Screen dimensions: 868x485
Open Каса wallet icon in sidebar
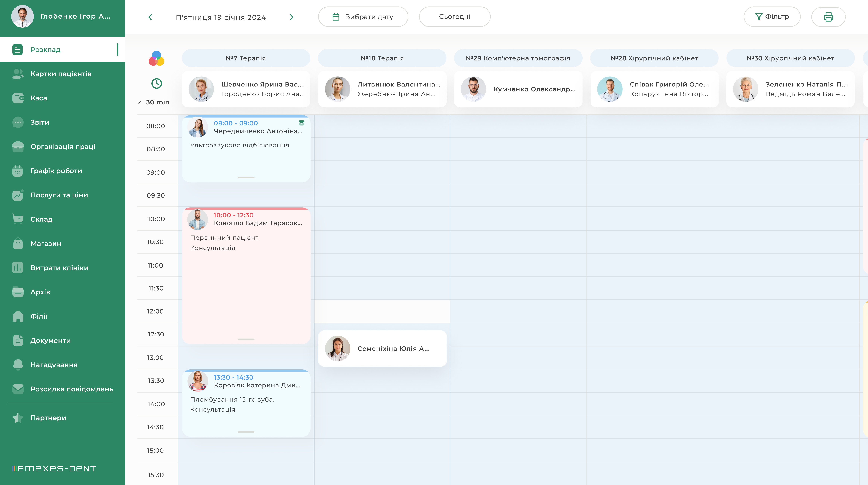18,98
